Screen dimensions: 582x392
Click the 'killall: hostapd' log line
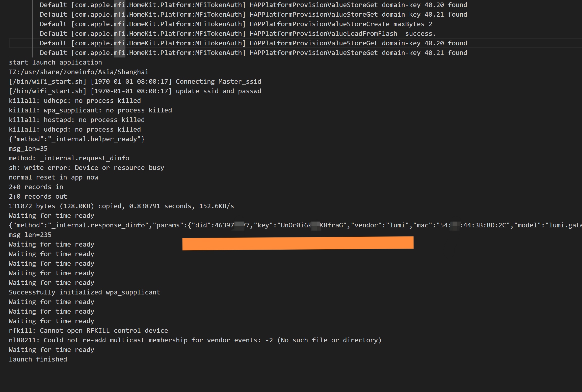[x=77, y=120]
